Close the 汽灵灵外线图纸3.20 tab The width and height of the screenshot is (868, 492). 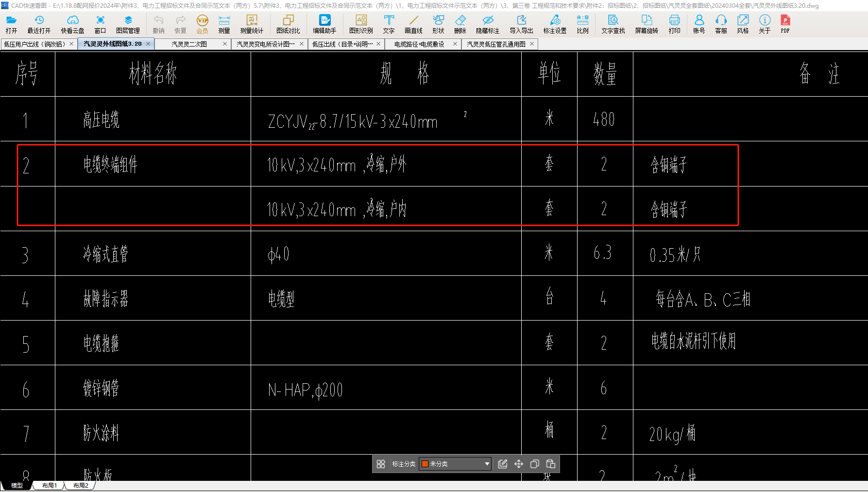[x=148, y=44]
